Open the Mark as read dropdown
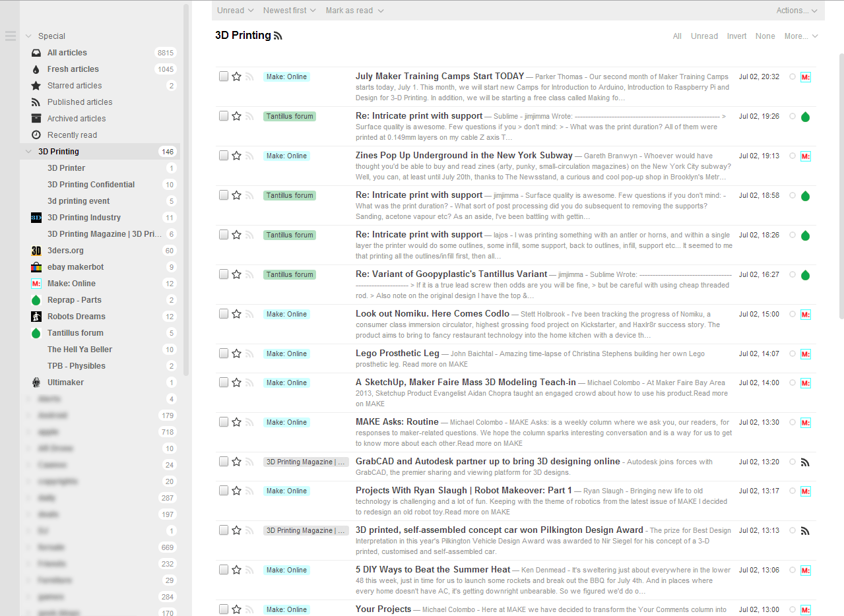Screen dimensions: 844x616 click(x=354, y=11)
